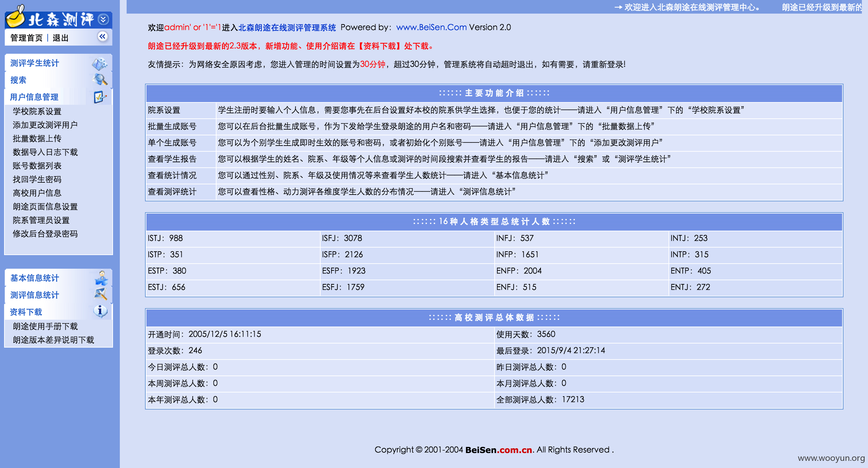This screenshot has height=468, width=868.
Task: Click the ISTJ: 988 cell
Action: [233, 238]
